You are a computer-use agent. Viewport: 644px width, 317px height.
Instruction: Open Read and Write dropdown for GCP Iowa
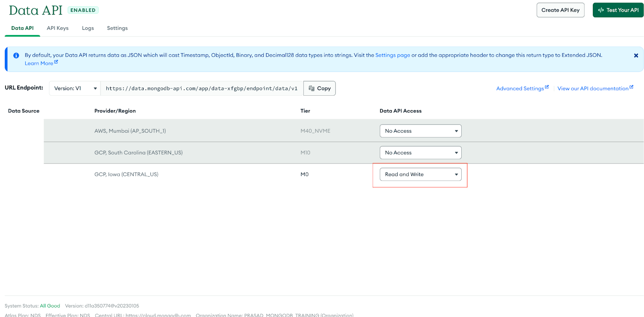421,174
